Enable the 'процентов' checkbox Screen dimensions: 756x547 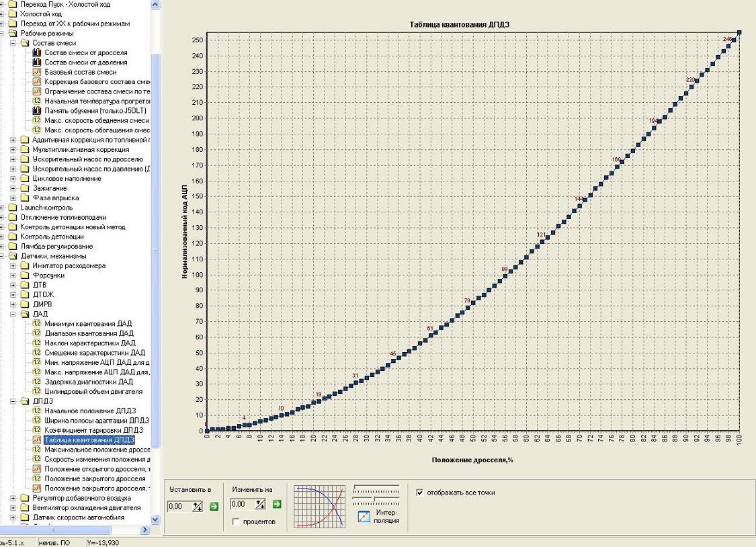[x=236, y=521]
